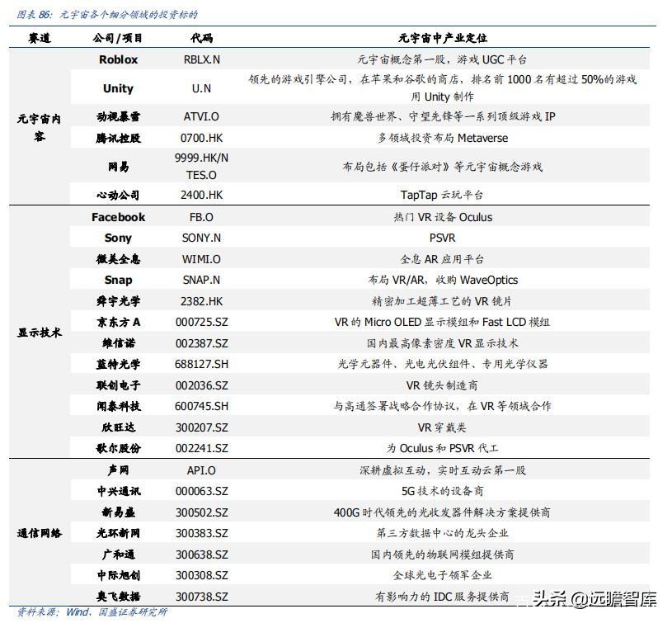Click the 300207.SZ code cell

pos(201,427)
